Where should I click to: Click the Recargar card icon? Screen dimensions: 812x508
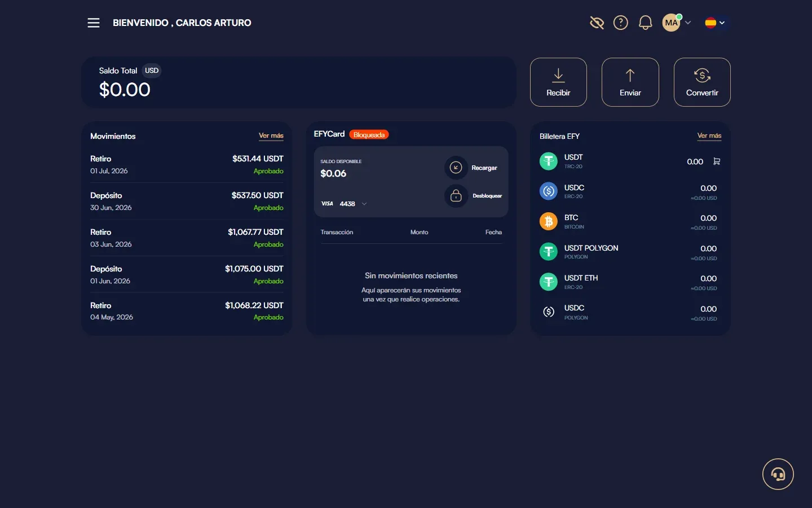(x=456, y=168)
